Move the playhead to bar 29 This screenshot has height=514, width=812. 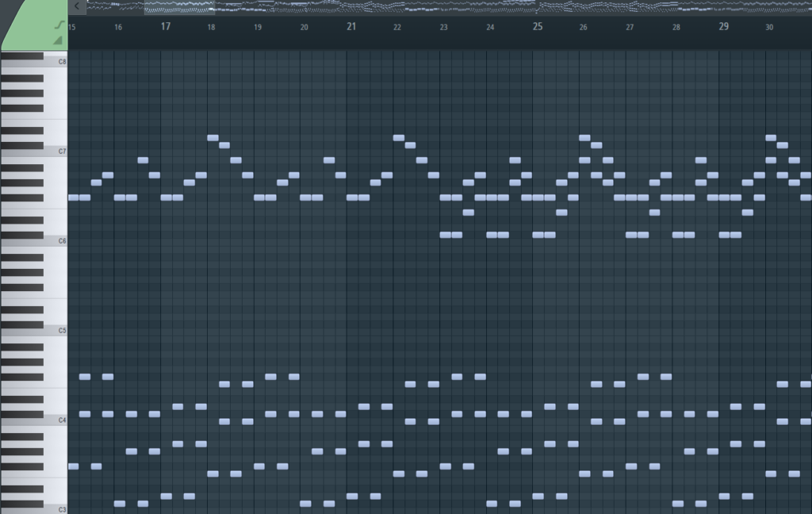723,27
